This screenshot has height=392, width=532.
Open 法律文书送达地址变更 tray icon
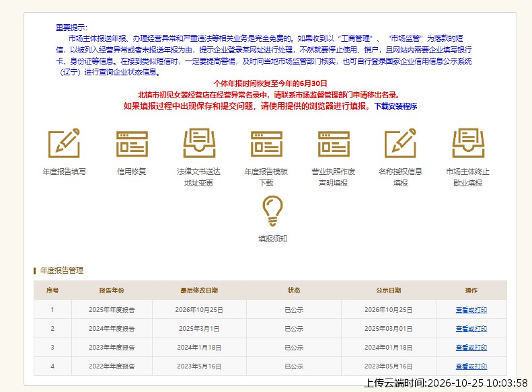point(199,143)
